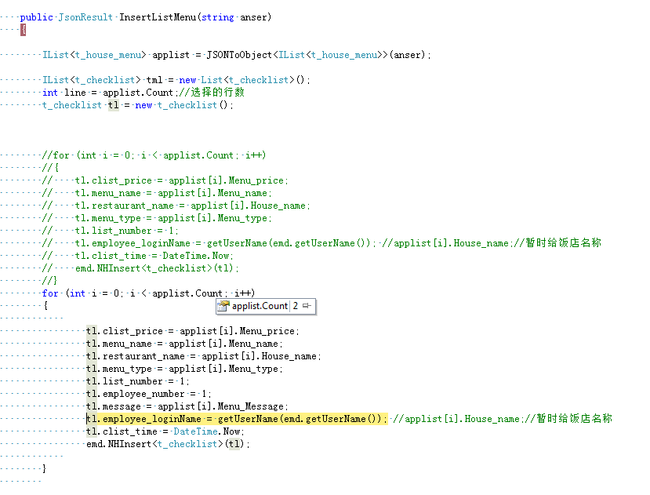The height and width of the screenshot is (495, 650).
Task: Select the value 2 in the data tip
Action: [x=295, y=306]
